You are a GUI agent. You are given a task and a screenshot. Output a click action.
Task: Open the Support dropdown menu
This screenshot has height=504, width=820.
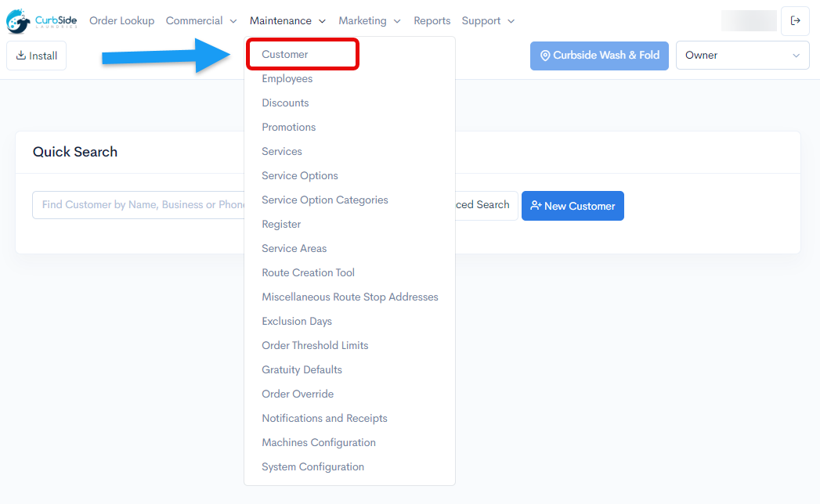(x=488, y=21)
